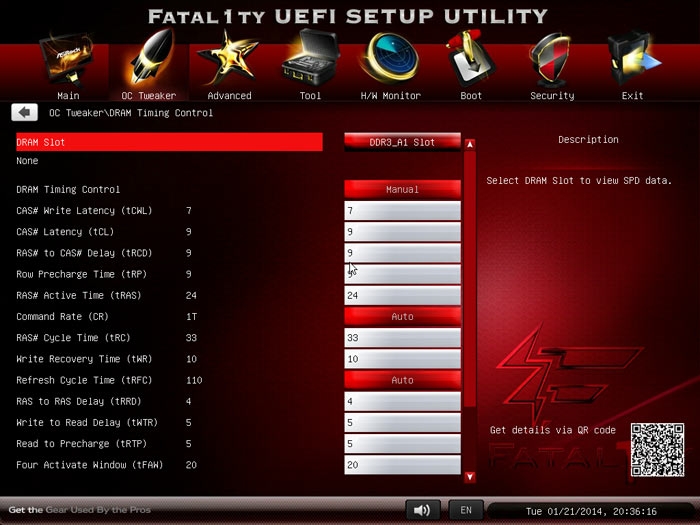700x525 pixels.
Task: Open the Security shield icon
Action: pyautogui.click(x=550, y=60)
